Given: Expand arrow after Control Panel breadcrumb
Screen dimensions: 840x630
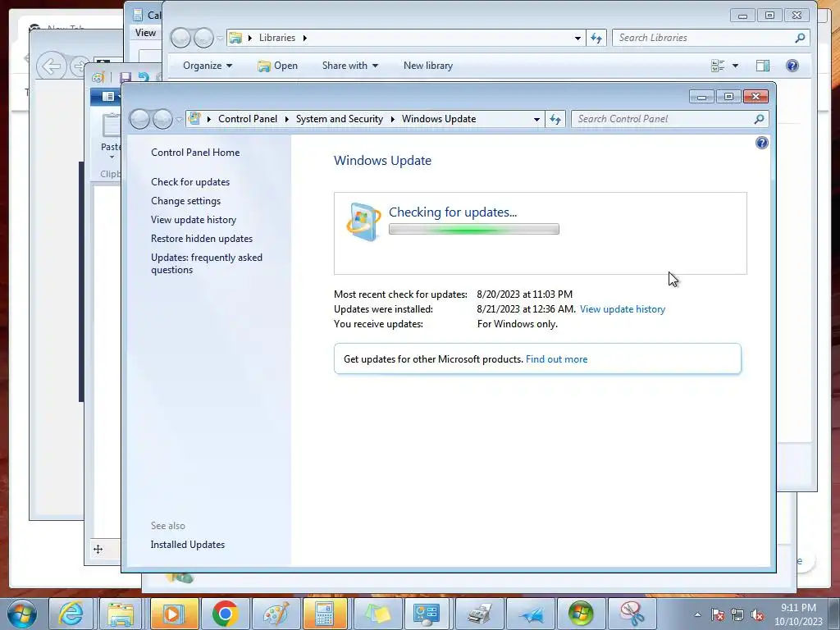Looking at the screenshot, I should point(286,119).
